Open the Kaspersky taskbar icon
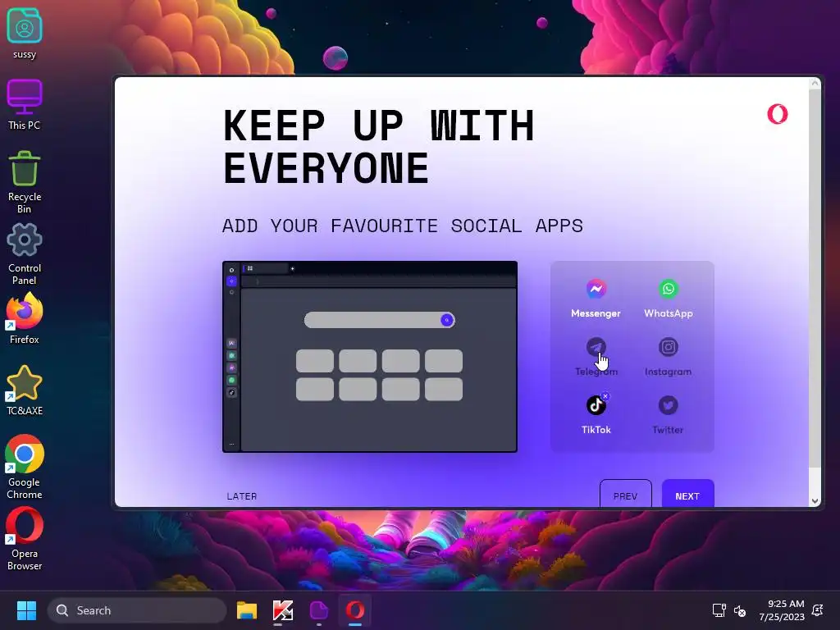 pyautogui.click(x=283, y=610)
